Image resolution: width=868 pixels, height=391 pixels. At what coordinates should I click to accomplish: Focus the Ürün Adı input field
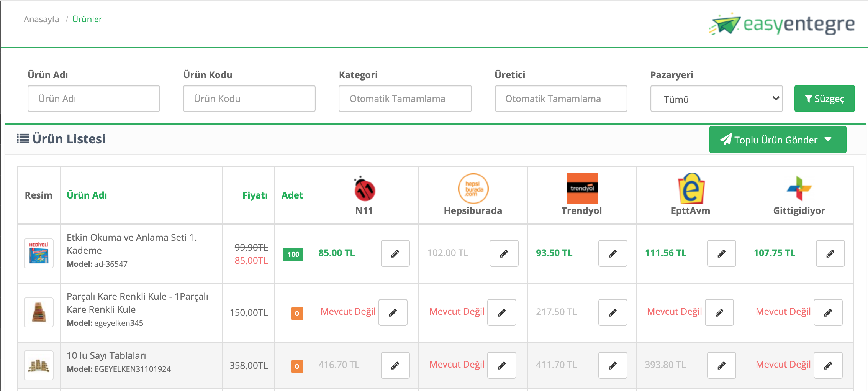point(94,99)
